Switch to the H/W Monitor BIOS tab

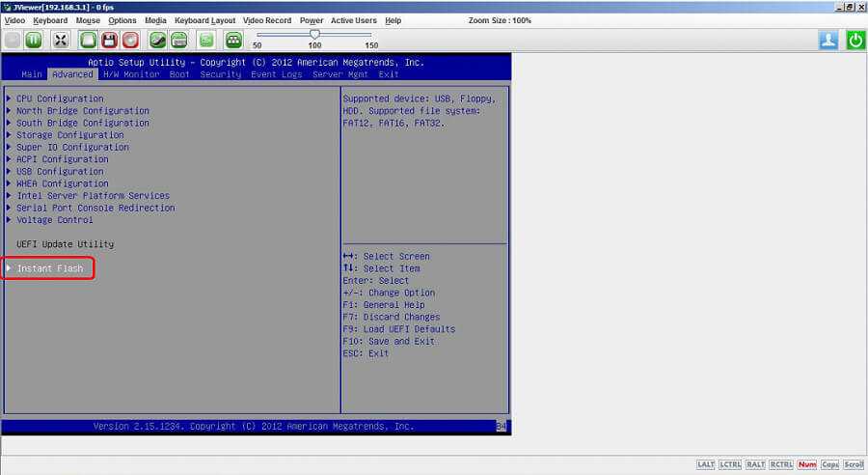pyautogui.click(x=131, y=74)
